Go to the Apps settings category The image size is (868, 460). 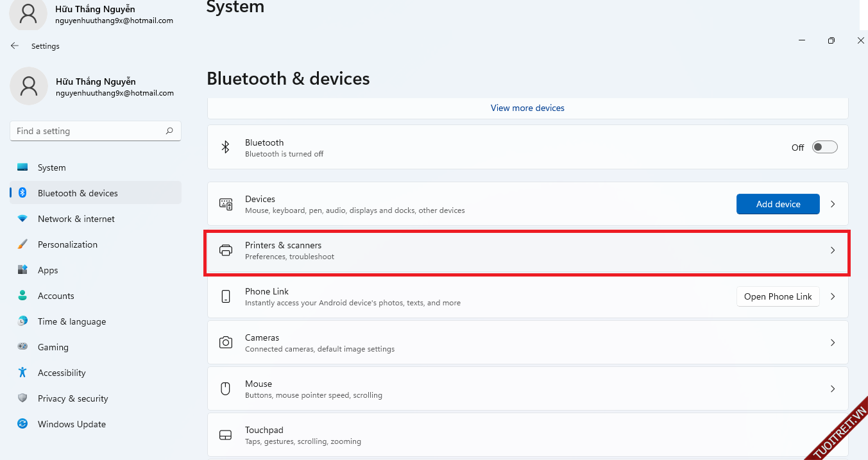click(x=47, y=270)
